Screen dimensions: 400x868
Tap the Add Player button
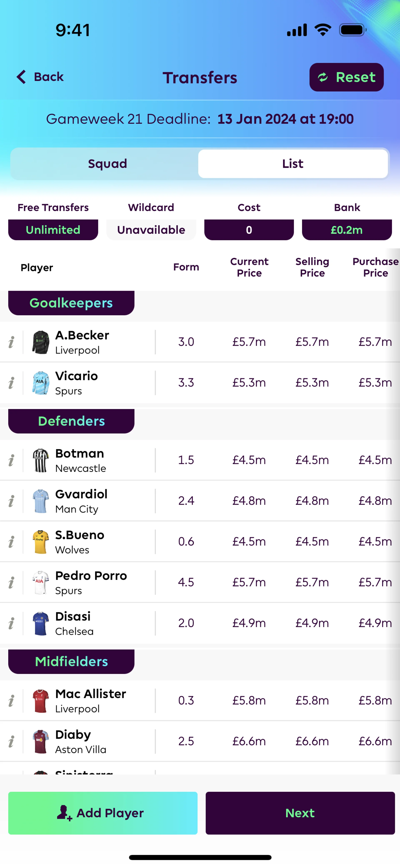103,813
